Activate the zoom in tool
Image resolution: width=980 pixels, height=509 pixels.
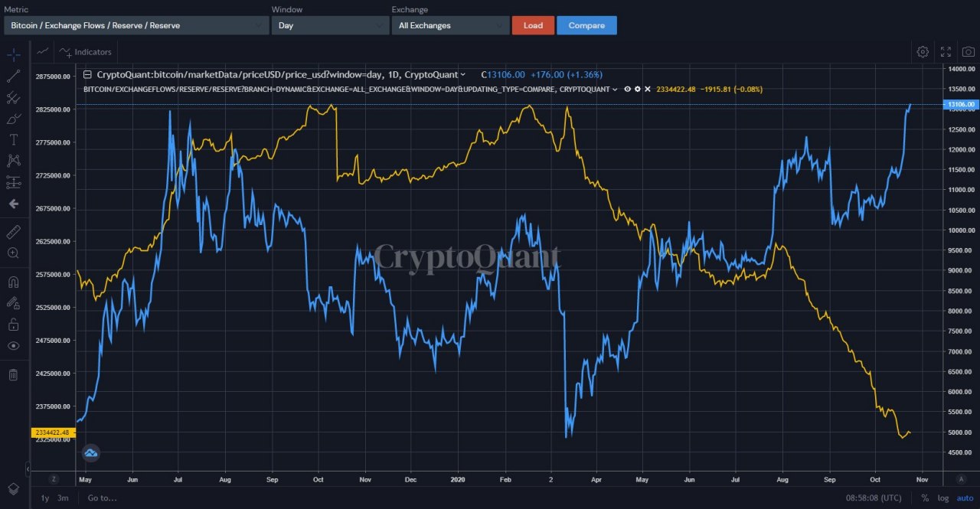point(13,253)
